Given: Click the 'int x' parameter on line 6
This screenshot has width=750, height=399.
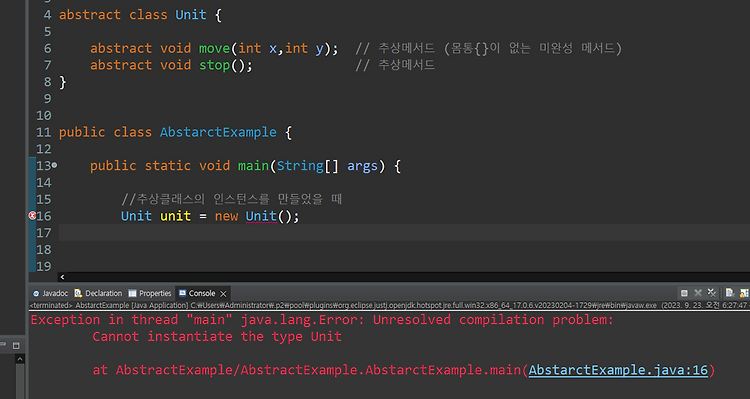Looking at the screenshot, I should coord(257,48).
